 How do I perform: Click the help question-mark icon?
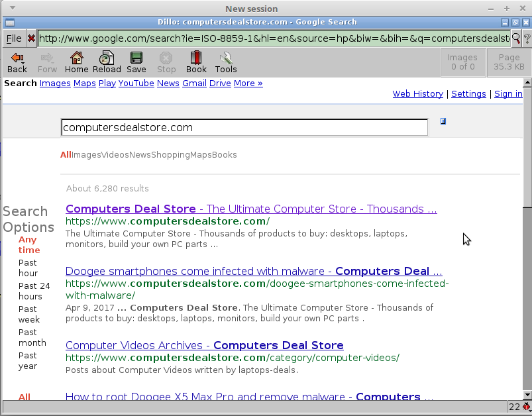pyautogui.click(x=527, y=38)
